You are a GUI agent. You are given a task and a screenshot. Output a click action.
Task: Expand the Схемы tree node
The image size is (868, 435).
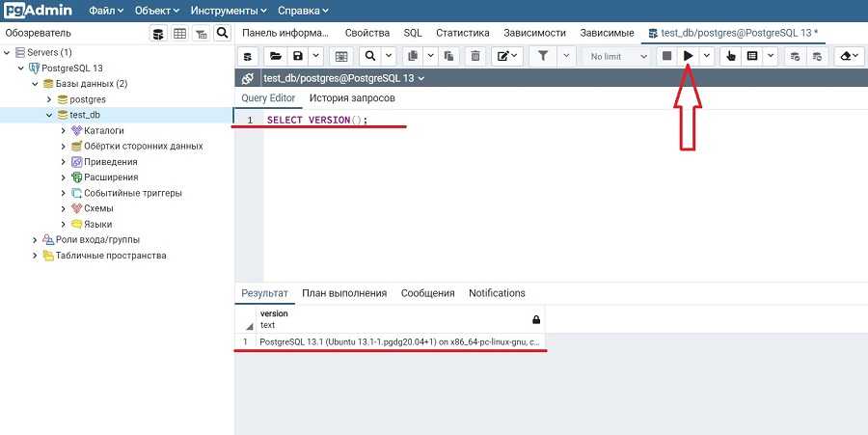pyautogui.click(x=64, y=208)
